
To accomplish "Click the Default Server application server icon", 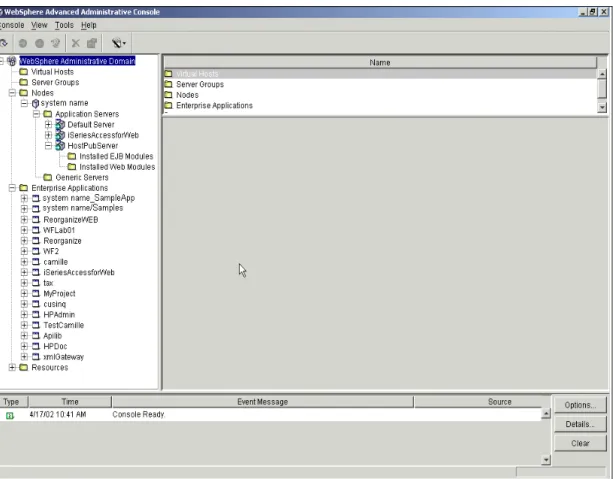I will coord(60,125).
